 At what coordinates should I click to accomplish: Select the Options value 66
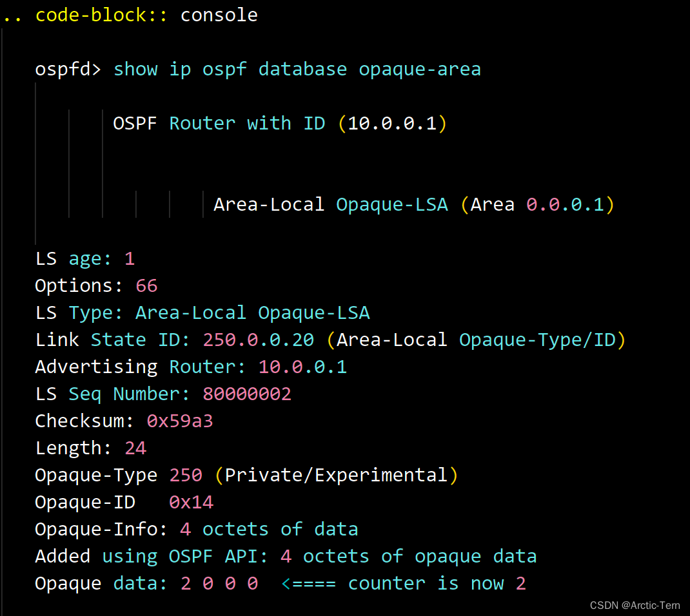(146, 285)
